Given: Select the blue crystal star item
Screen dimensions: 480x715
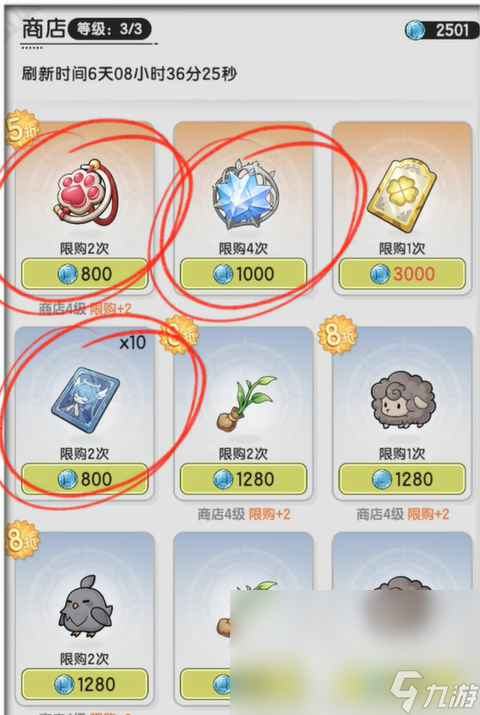Looking at the screenshot, I should pos(245,194).
